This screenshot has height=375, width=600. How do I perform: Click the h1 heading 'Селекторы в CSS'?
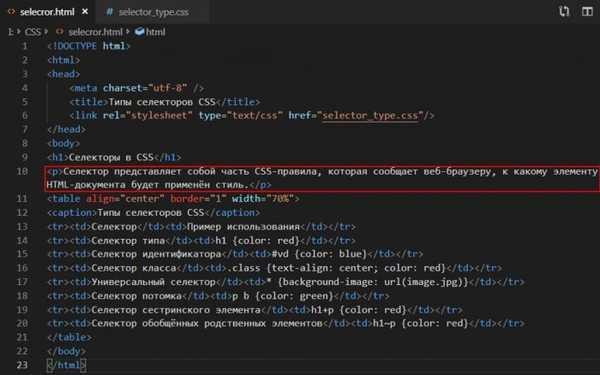click(x=111, y=157)
